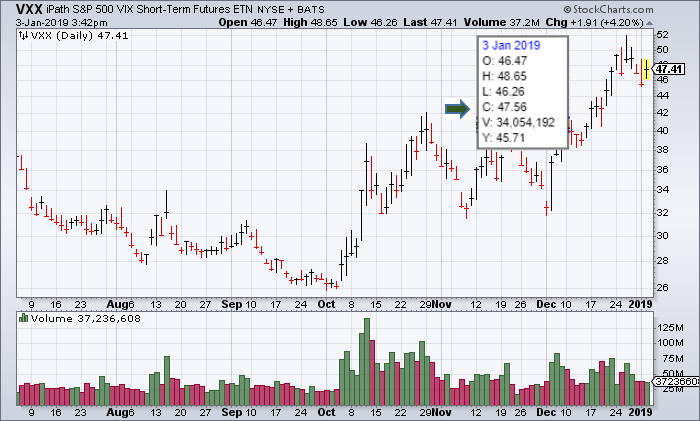Click the Y: 45.71 line in the tooltip
700x421 pixels.
pyautogui.click(x=504, y=138)
